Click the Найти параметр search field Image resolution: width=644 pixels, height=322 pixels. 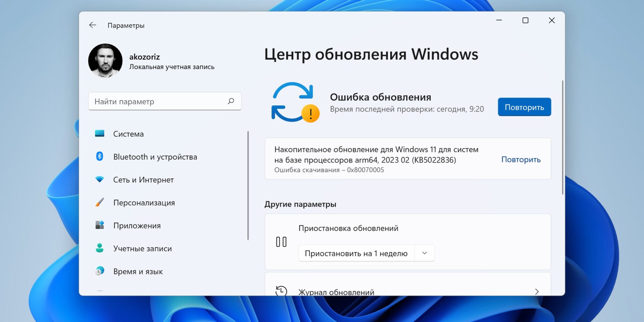[159, 102]
